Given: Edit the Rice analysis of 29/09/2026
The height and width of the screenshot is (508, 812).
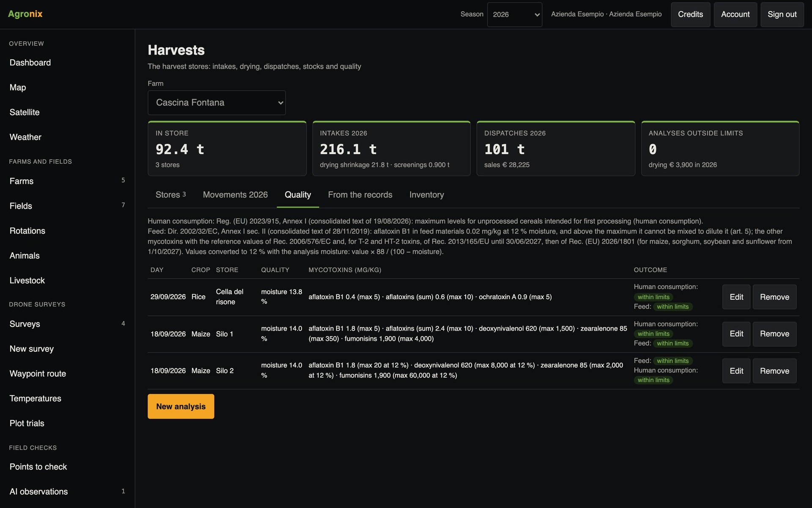Looking at the screenshot, I should 736,297.
